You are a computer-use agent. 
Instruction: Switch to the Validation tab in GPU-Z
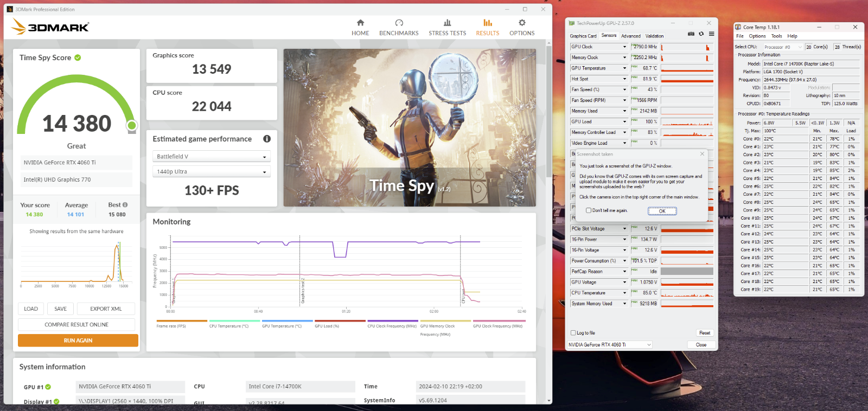click(x=654, y=36)
